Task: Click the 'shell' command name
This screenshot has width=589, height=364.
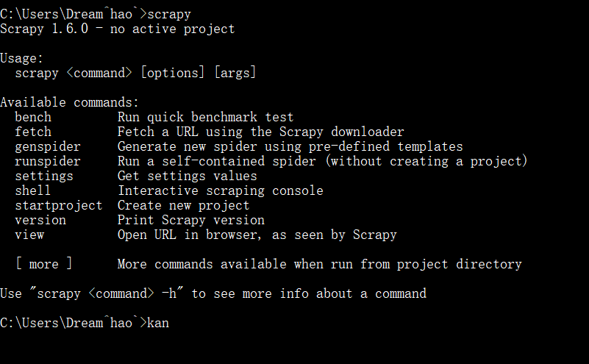Action: (32, 190)
